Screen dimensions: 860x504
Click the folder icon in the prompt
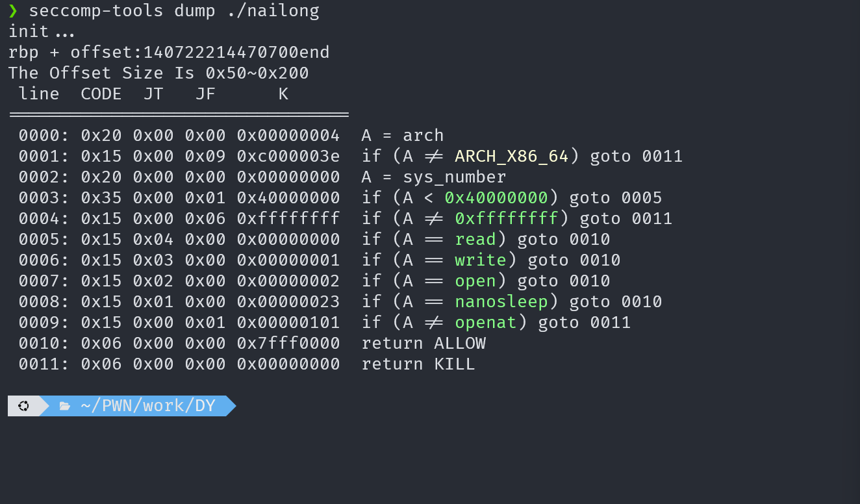pos(64,406)
